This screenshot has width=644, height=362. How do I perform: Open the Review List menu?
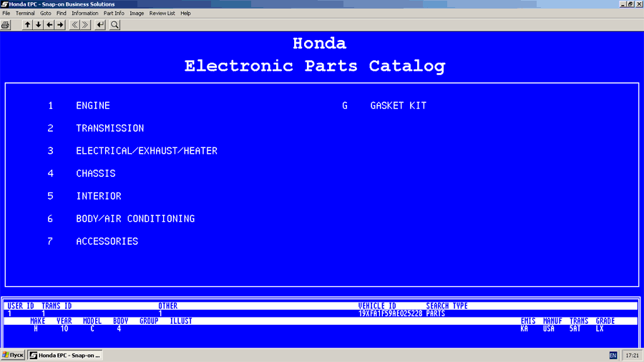[x=162, y=13]
